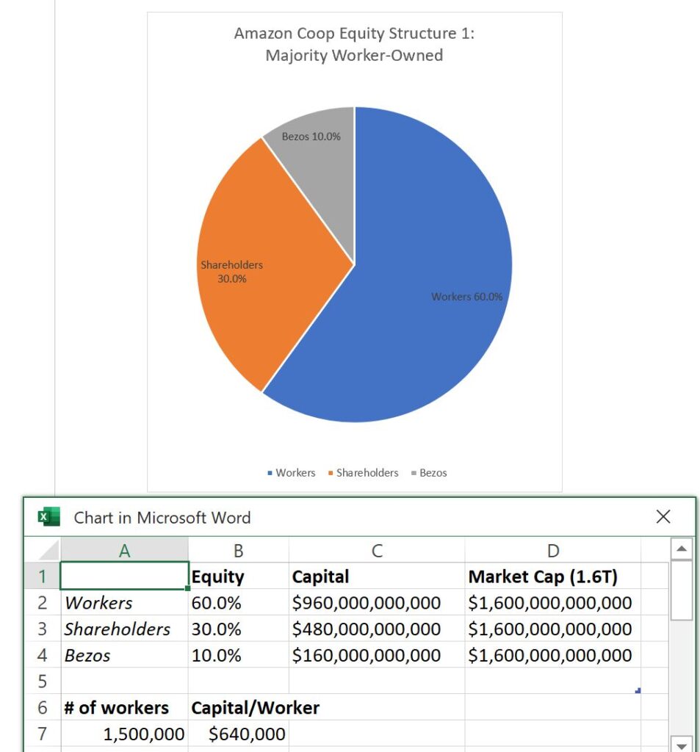Select column B header
Screen dimensions: 700x752
click(x=239, y=550)
